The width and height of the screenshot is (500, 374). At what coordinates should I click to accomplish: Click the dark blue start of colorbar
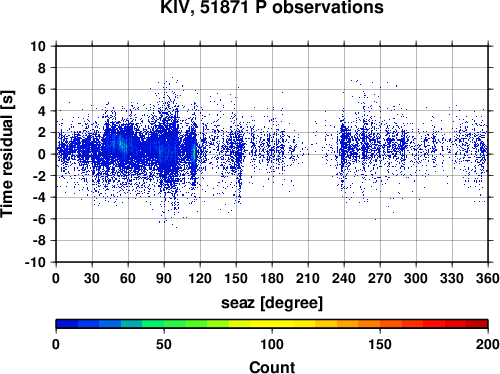coord(67,323)
